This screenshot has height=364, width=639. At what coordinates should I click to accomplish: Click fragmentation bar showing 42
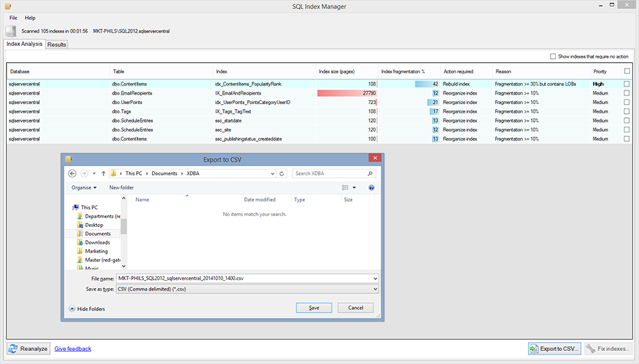[x=427, y=84]
